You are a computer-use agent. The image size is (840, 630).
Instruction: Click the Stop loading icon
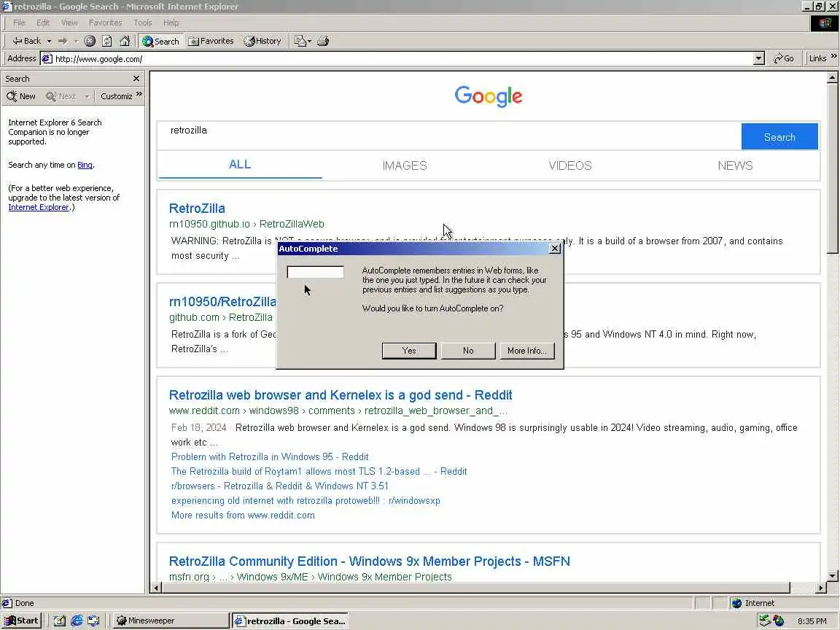coord(90,41)
